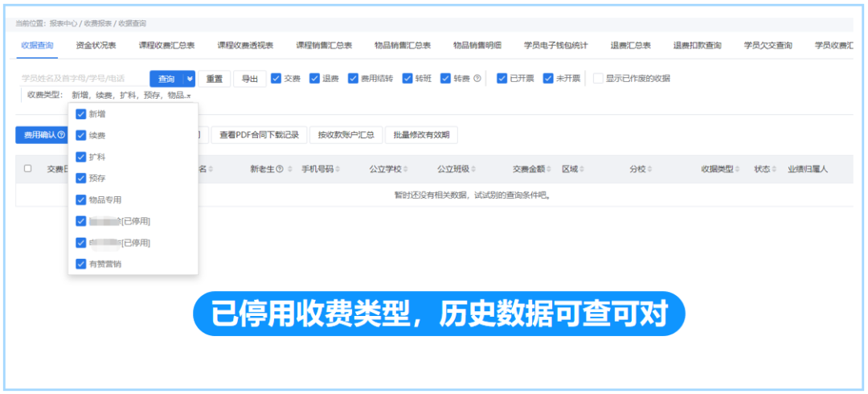The height and width of the screenshot is (394, 868).
Task: Switch to 退费汇总表 tab
Action: pos(631,46)
